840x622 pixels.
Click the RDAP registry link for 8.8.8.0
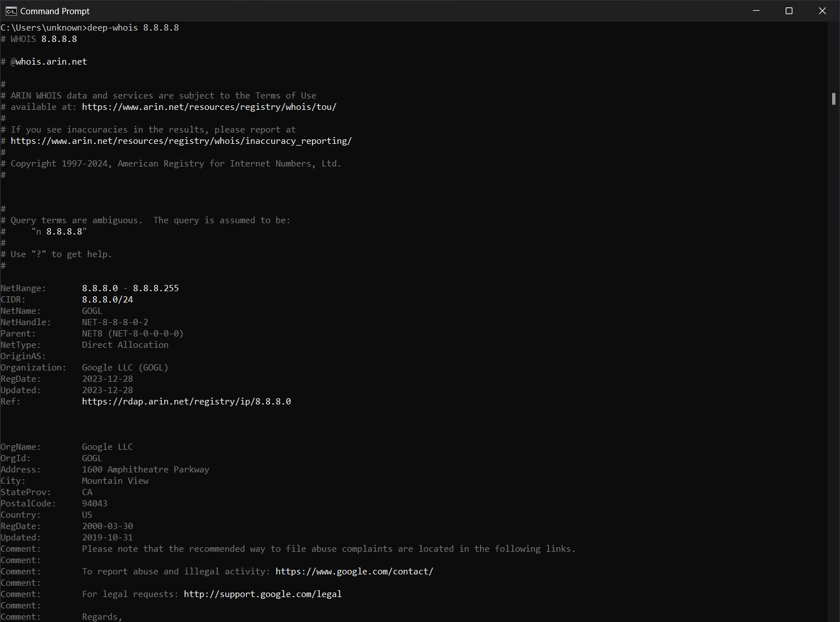(187, 401)
